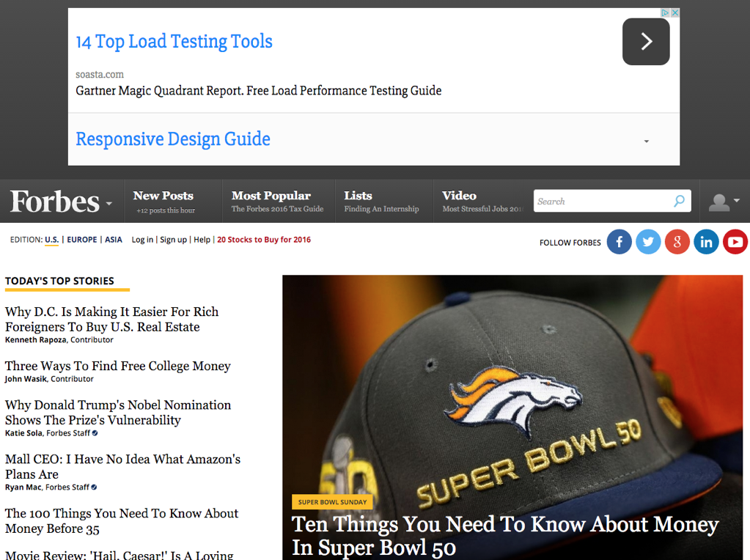Viewport: 750px width, 560px height.
Task: Click author Katie Sola
Action: [23, 432]
